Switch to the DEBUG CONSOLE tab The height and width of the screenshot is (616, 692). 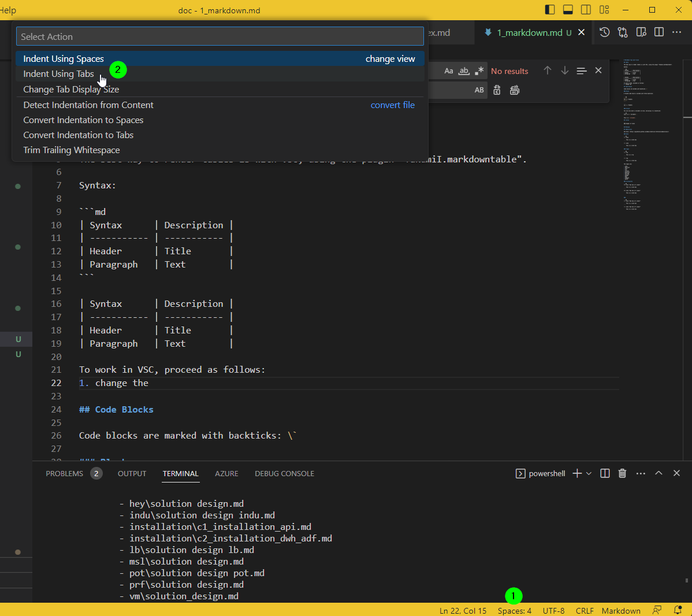pyautogui.click(x=284, y=473)
